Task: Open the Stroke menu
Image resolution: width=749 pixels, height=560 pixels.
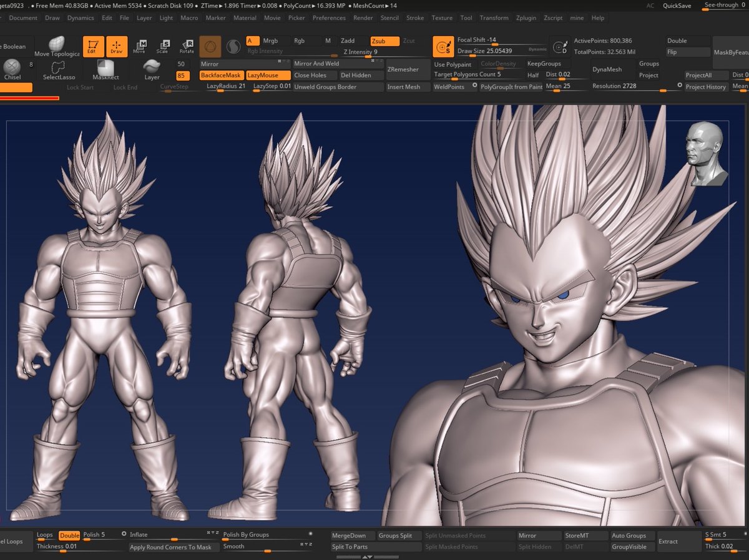Action: [x=415, y=18]
